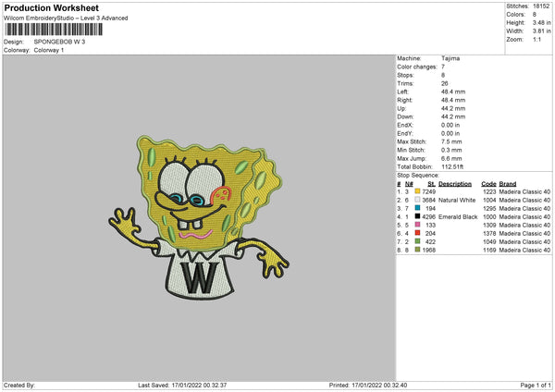This screenshot has width=555, height=392.
Task: Click the green swatch for thread 1049
Action: (x=418, y=241)
